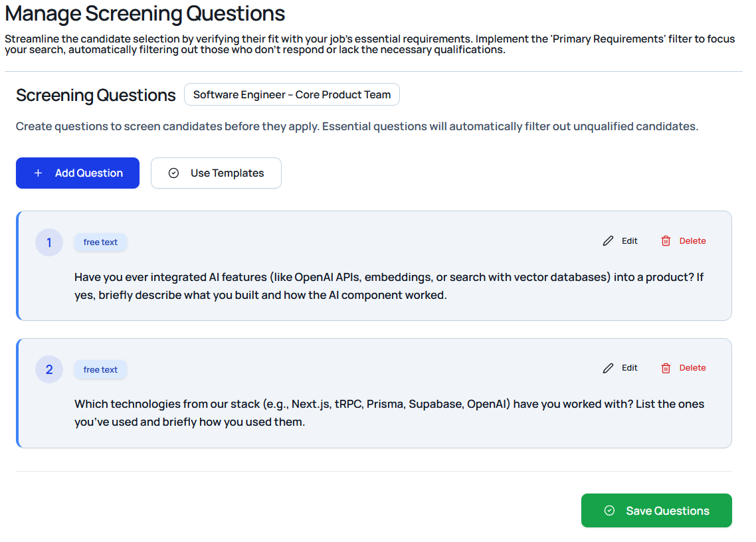Select the tech stack question text

(389, 412)
